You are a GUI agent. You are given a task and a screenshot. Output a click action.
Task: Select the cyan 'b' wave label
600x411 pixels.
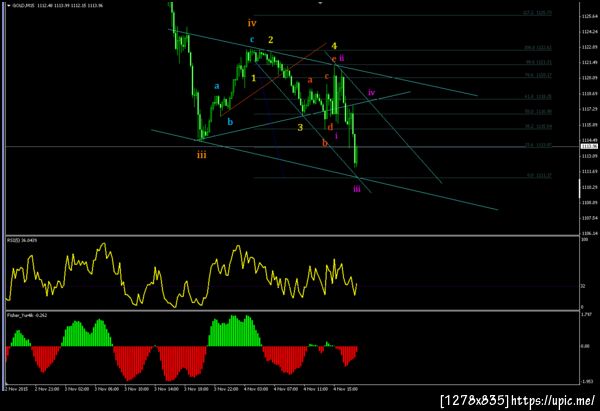click(x=230, y=122)
